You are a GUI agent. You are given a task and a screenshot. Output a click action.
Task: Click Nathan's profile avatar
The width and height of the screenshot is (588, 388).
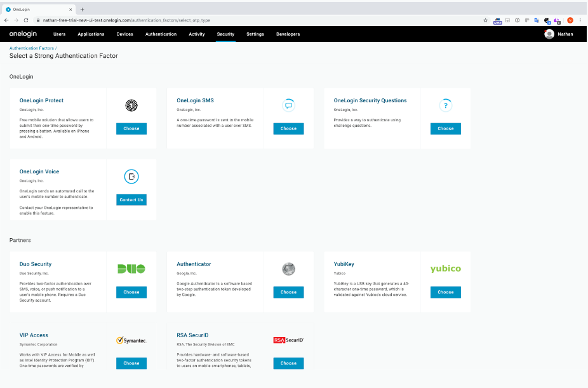tap(549, 34)
